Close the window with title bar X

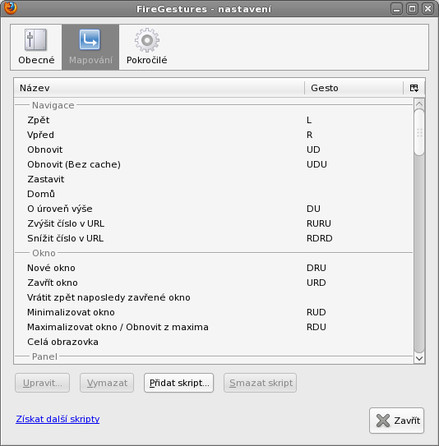428,9
